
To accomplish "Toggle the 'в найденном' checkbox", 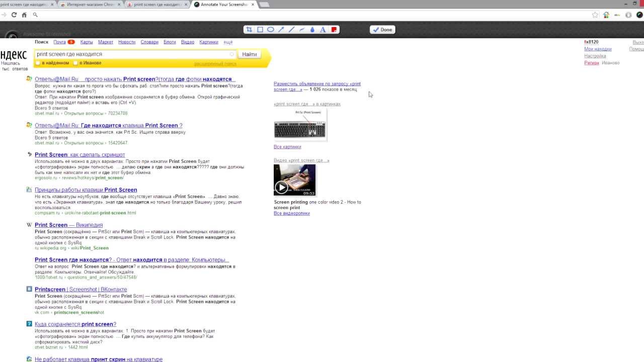I will [38, 63].
